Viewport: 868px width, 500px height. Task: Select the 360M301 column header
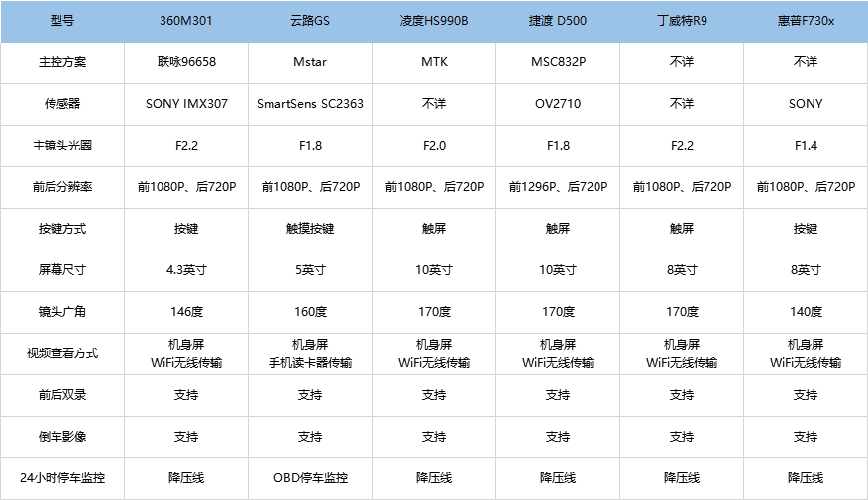(186, 21)
